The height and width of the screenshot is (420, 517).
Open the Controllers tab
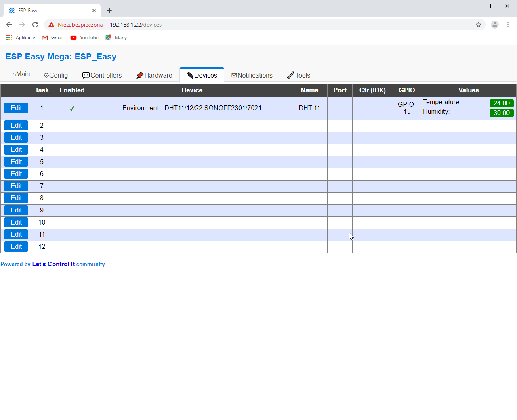tap(102, 75)
